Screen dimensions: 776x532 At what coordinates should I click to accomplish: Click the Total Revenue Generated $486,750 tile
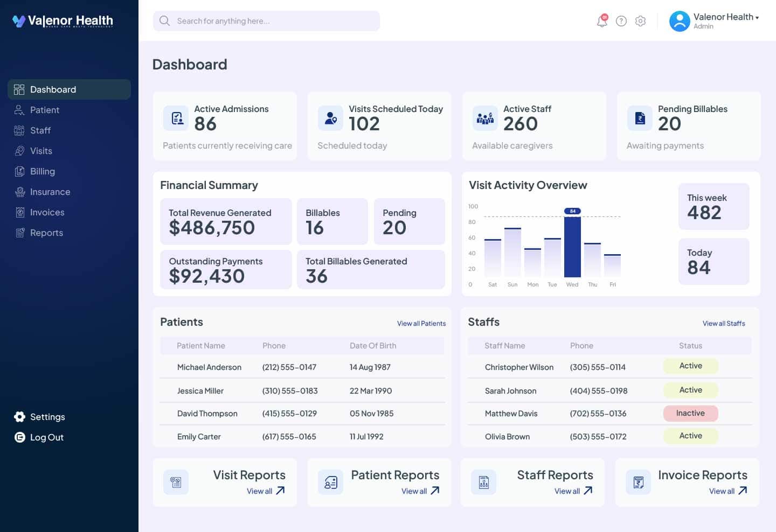pos(226,221)
